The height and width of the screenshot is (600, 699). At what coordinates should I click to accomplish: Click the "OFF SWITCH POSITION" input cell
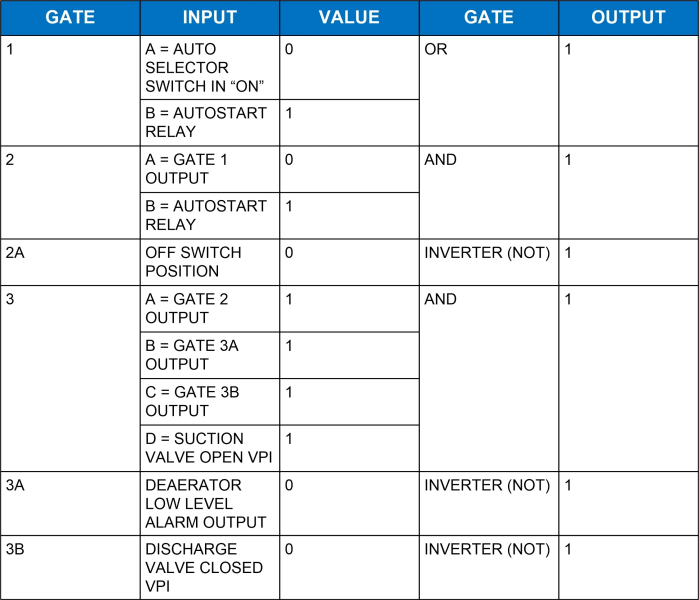pos(210,262)
